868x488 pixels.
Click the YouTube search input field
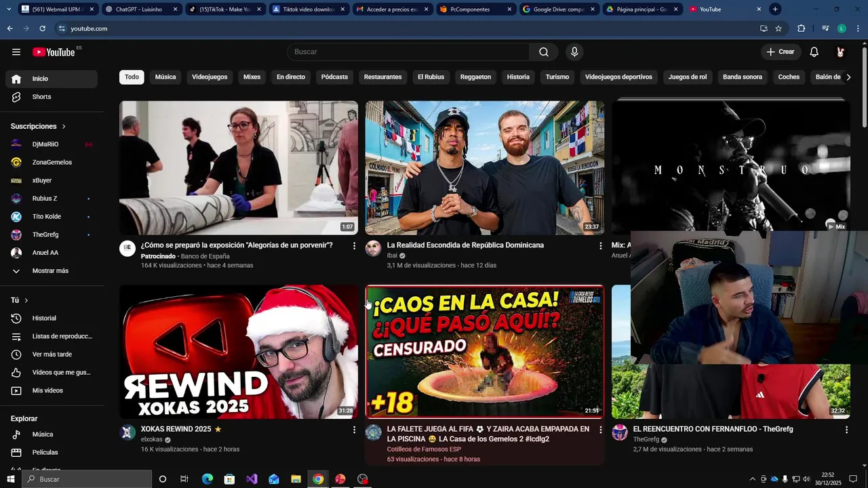(x=408, y=52)
